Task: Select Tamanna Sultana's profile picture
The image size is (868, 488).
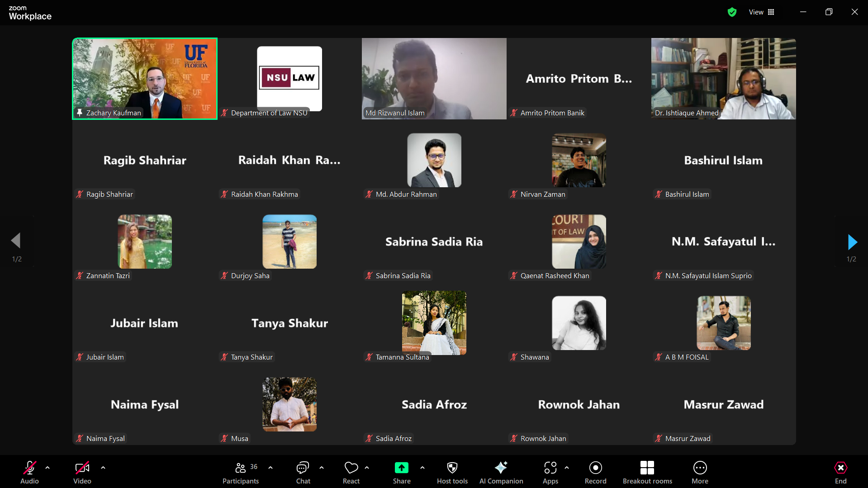Action: click(x=434, y=323)
